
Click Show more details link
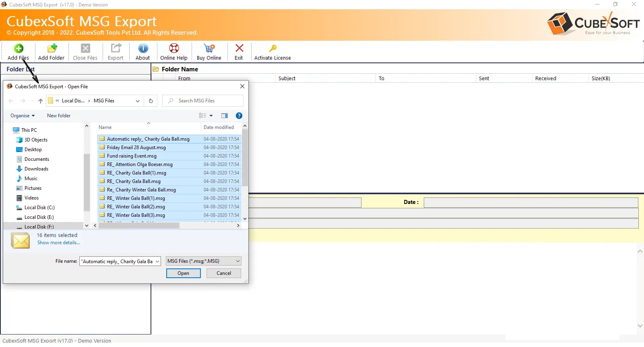pos(59,243)
